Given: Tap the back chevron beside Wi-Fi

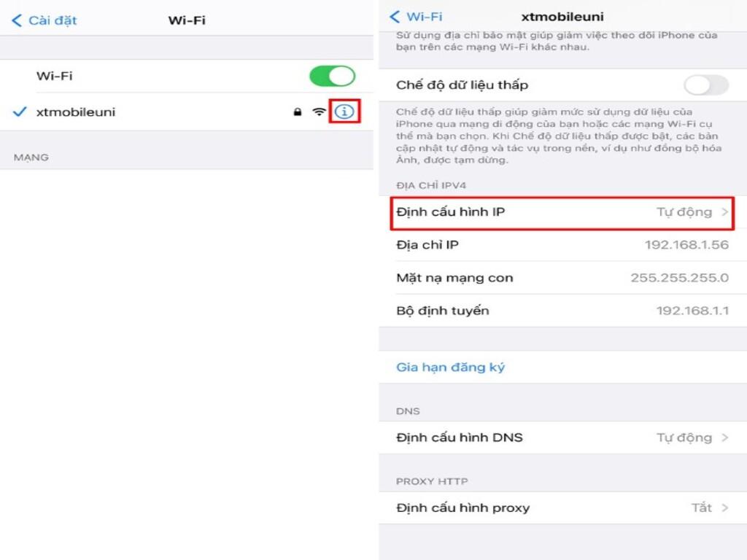Looking at the screenshot, I should (395, 17).
